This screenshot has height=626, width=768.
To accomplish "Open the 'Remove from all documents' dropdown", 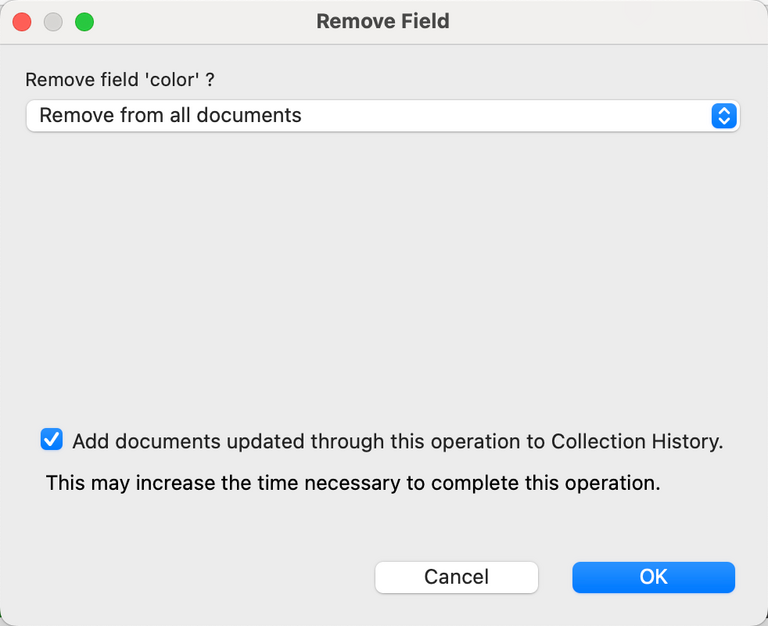I will (382, 116).
